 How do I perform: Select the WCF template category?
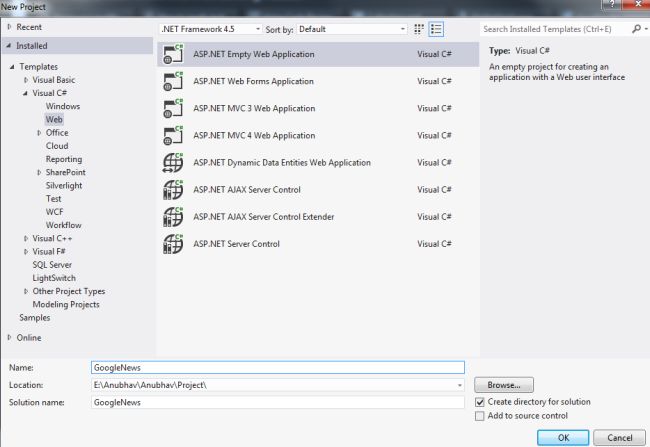54,212
